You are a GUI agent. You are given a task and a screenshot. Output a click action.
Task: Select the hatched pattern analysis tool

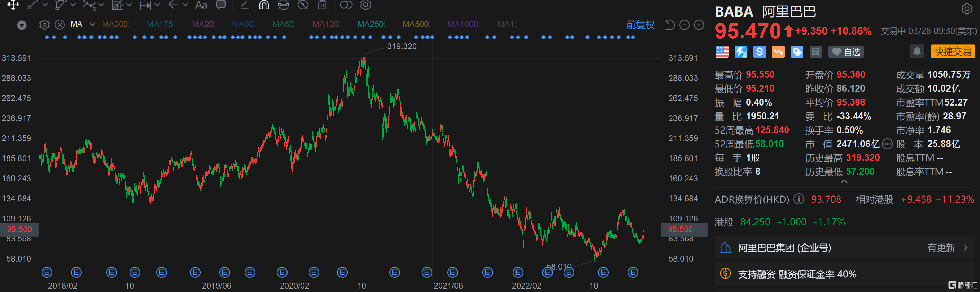[x=117, y=5]
